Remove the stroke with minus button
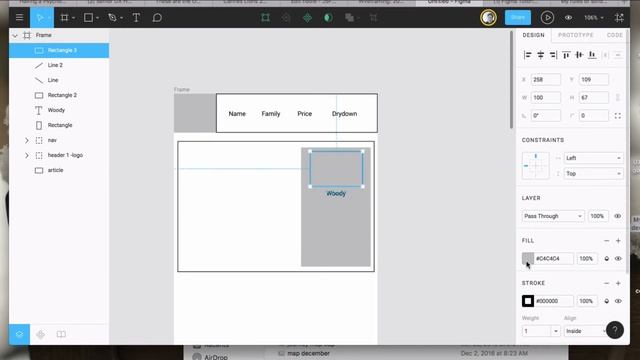640x360 pixels. pyautogui.click(x=607, y=283)
